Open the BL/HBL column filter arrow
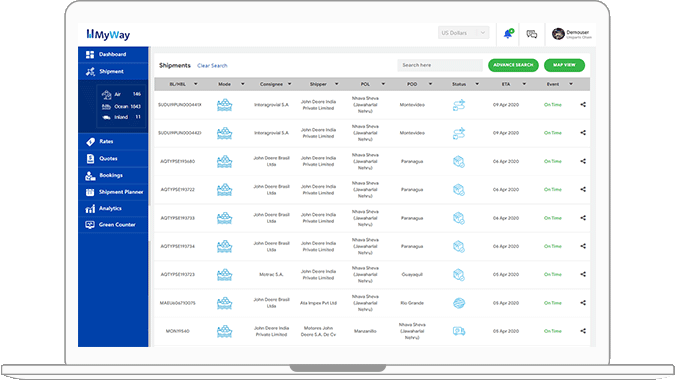This screenshot has height=380, width=675. (195, 84)
